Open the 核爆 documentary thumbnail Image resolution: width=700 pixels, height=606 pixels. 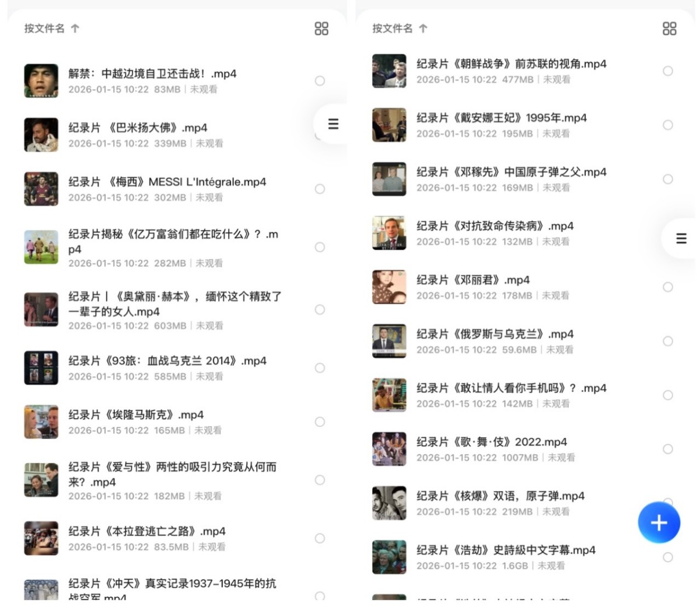click(x=389, y=503)
